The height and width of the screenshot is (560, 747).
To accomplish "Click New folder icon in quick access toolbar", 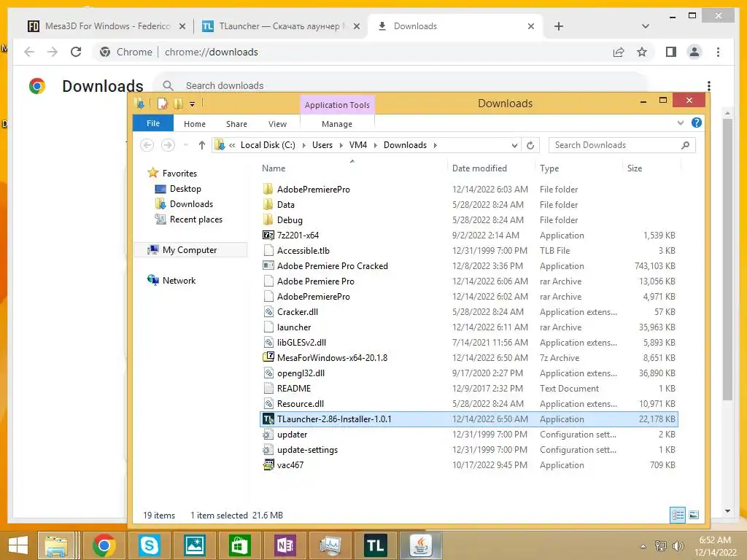I will 178,104.
